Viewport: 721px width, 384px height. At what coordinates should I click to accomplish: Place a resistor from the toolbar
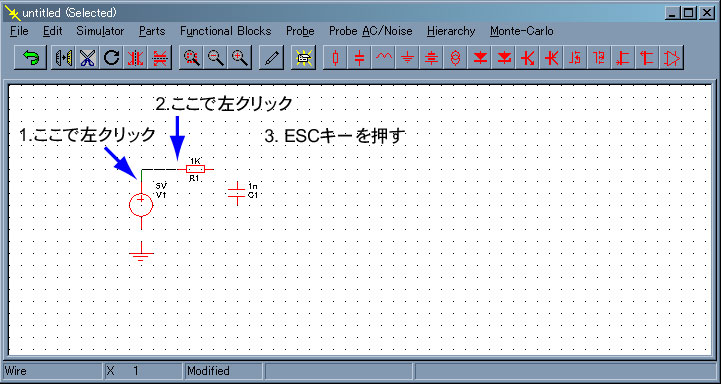[x=336, y=58]
